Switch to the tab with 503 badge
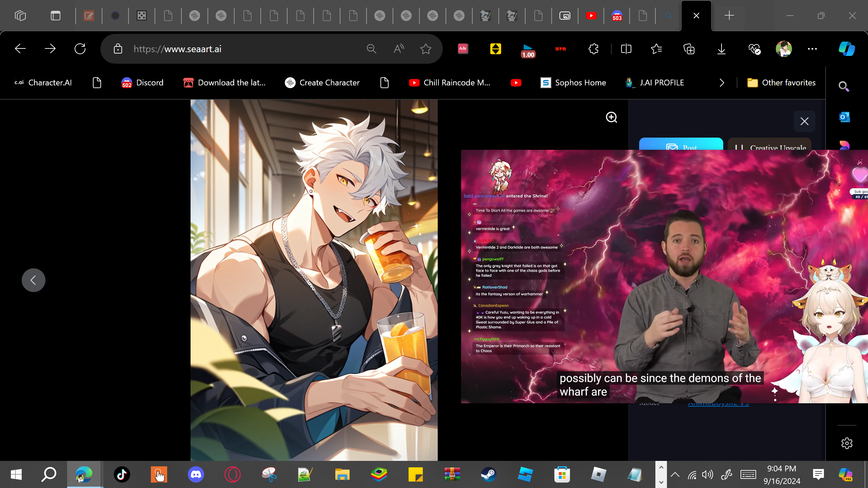Image resolution: width=868 pixels, height=488 pixels. point(617,16)
